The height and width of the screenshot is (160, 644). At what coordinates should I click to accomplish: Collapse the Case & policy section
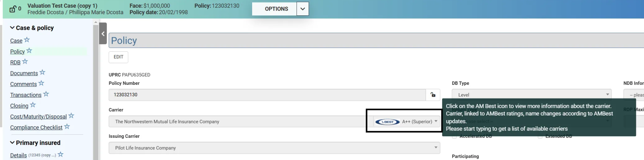12,28
